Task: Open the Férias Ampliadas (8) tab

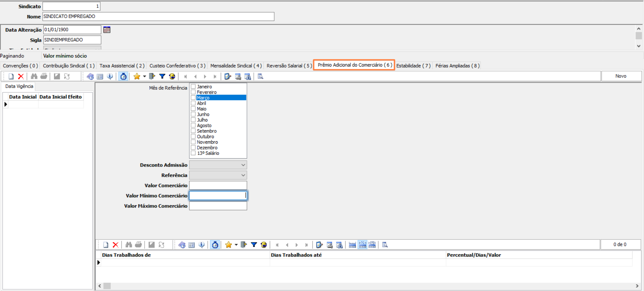Action: pos(457,66)
